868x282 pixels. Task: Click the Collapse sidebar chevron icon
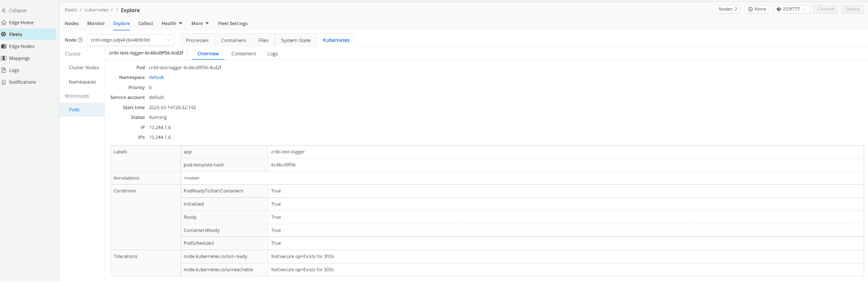pyautogui.click(x=4, y=10)
